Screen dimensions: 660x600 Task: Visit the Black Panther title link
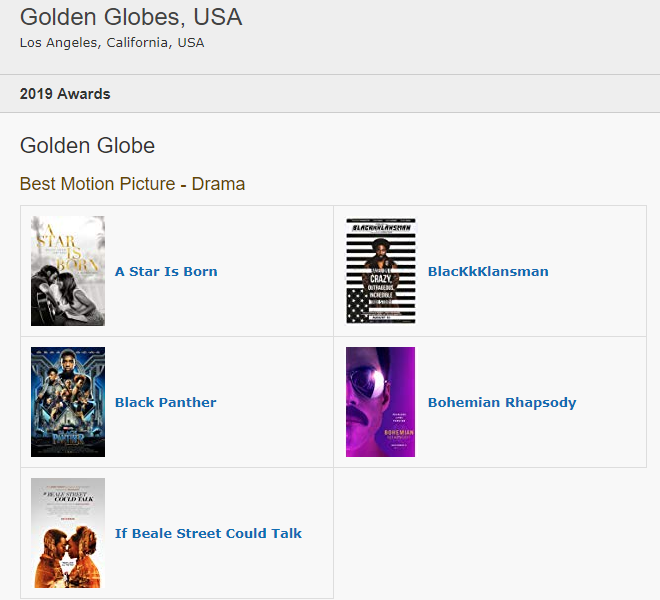point(165,403)
